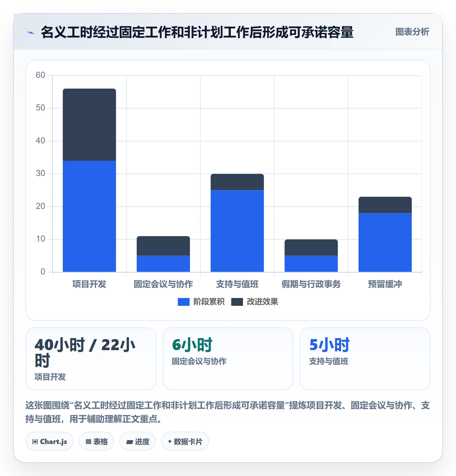
Task: Click the blue 项目开发 bar segment
Action: click(x=89, y=216)
